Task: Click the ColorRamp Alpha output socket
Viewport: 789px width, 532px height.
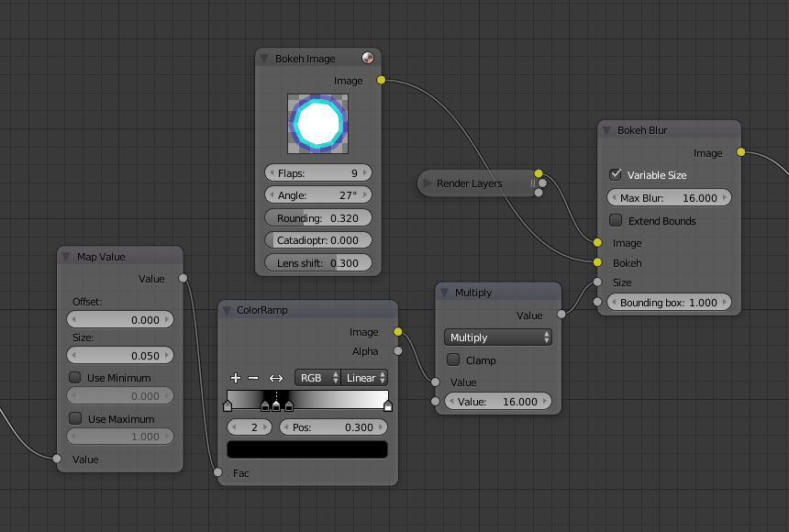Action: [x=398, y=350]
